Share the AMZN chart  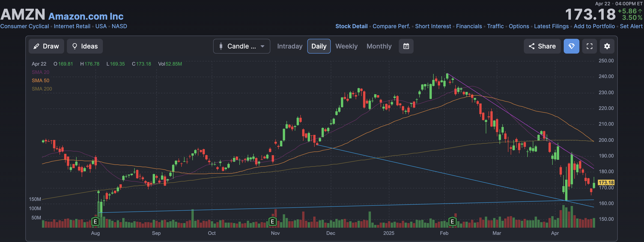pos(542,46)
